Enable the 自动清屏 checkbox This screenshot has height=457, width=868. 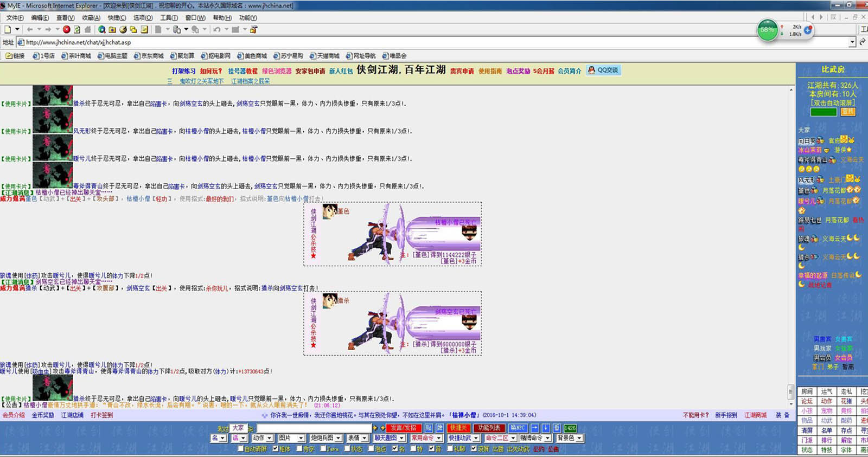[240, 448]
